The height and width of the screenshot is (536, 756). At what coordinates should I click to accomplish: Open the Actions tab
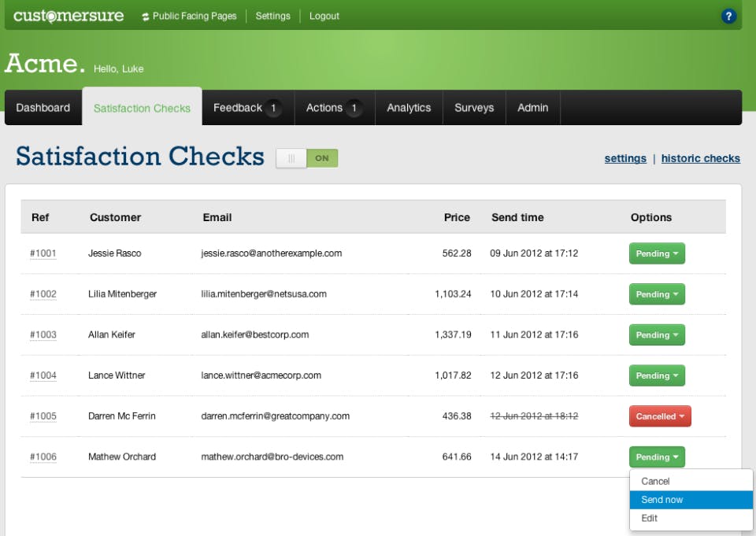[x=335, y=108]
